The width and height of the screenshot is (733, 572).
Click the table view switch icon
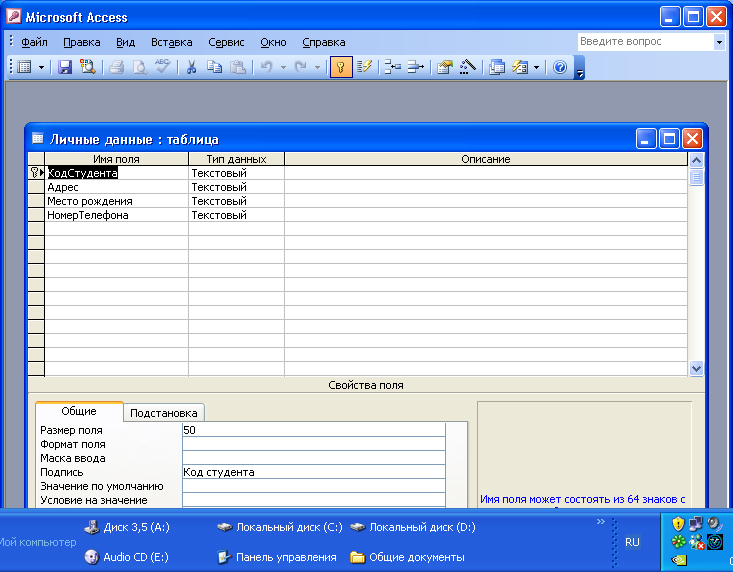pyautogui.click(x=24, y=67)
